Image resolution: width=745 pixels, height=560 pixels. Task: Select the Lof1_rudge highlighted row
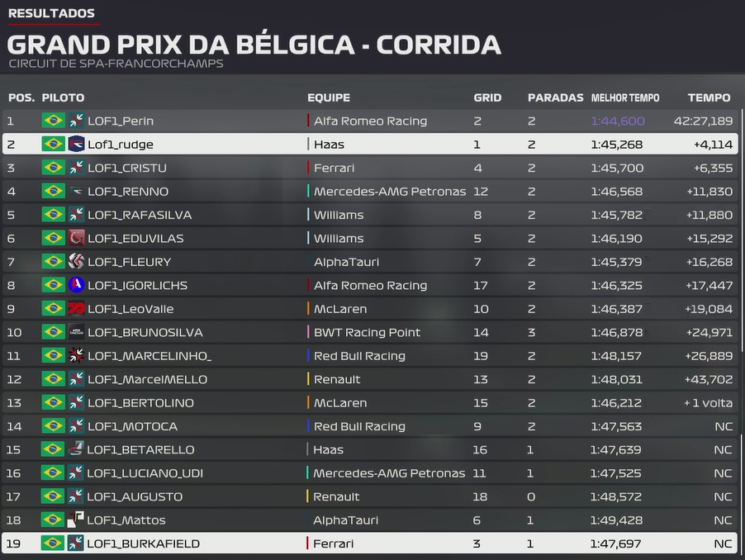pos(370,144)
